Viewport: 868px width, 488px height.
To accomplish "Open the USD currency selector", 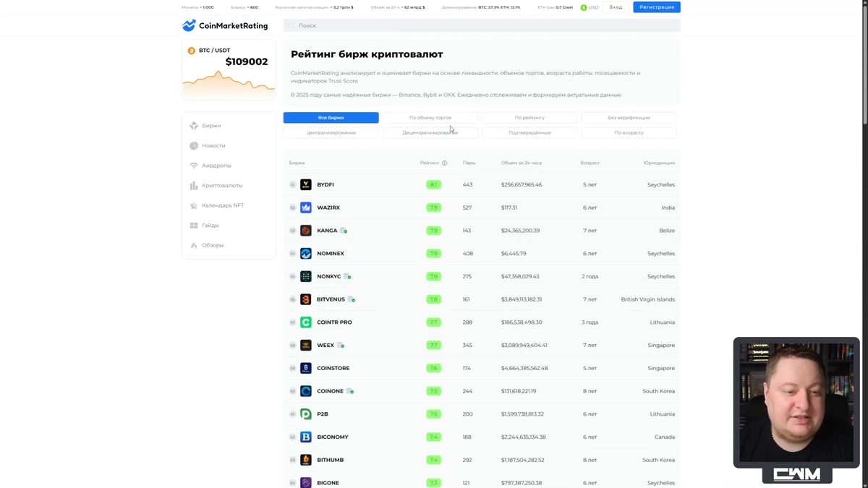I will pyautogui.click(x=590, y=7).
